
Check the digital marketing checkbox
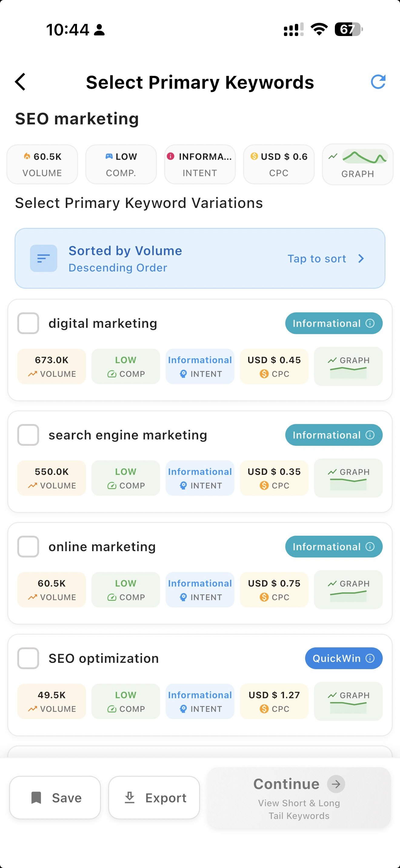pyautogui.click(x=28, y=323)
